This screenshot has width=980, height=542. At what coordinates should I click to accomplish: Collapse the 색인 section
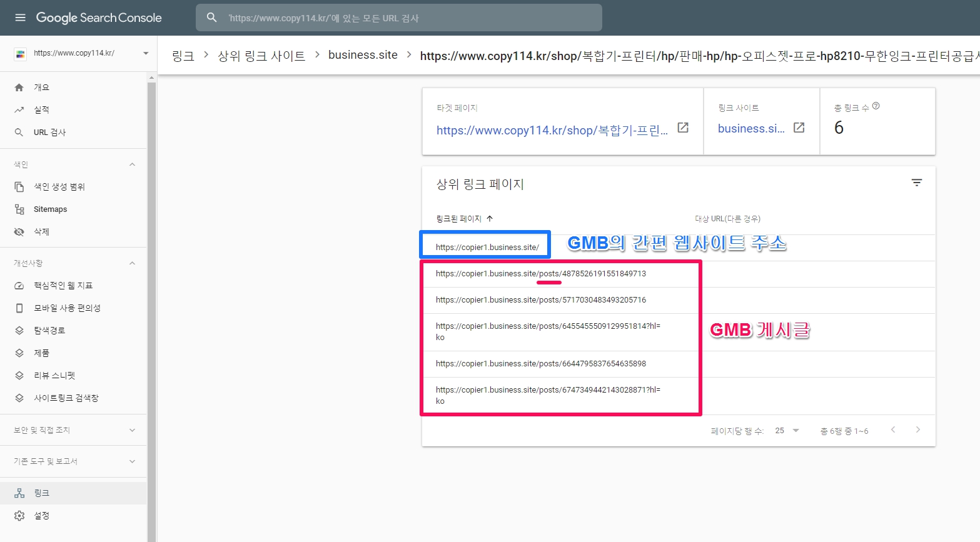point(132,164)
